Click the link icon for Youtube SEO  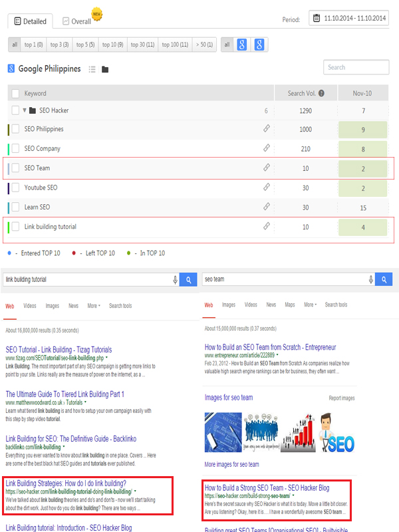tap(267, 188)
